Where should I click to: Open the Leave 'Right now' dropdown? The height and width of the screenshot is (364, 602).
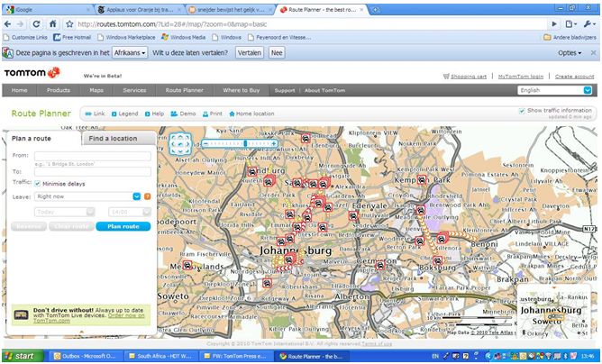[88, 196]
